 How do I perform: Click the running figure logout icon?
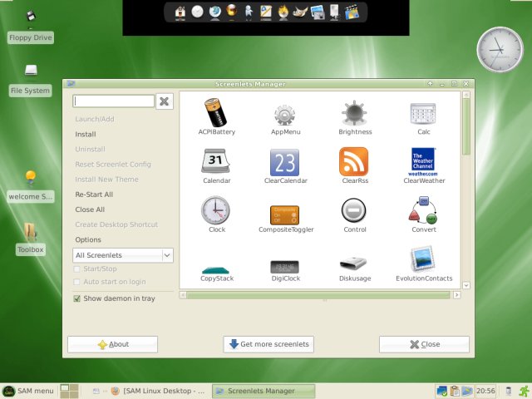[x=525, y=391]
